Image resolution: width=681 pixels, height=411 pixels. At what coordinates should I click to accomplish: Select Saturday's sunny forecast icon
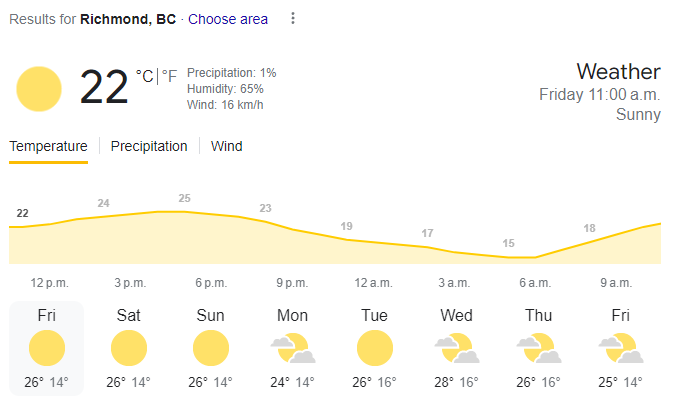click(129, 348)
